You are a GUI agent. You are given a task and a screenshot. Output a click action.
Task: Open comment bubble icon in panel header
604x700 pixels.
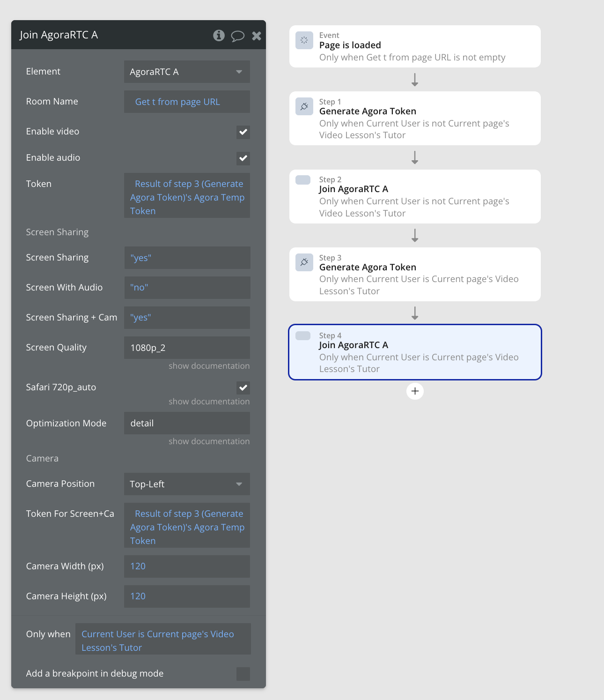pos(238,36)
